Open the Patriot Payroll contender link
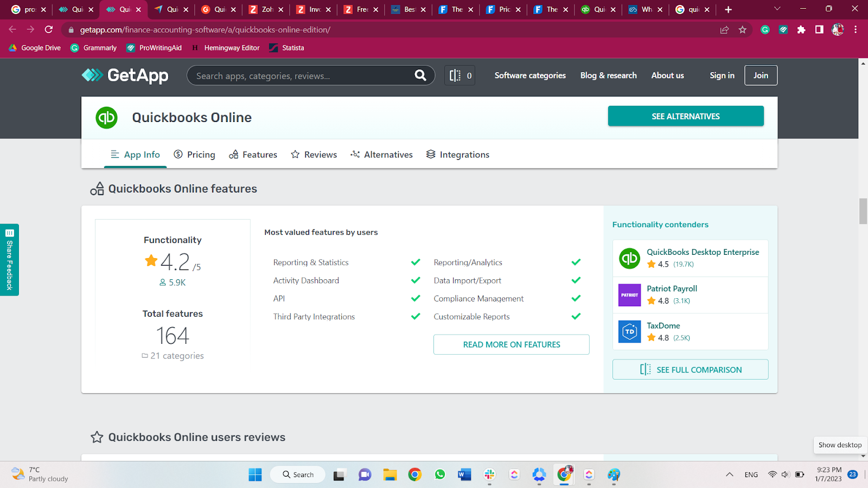868x488 pixels. 672,288
